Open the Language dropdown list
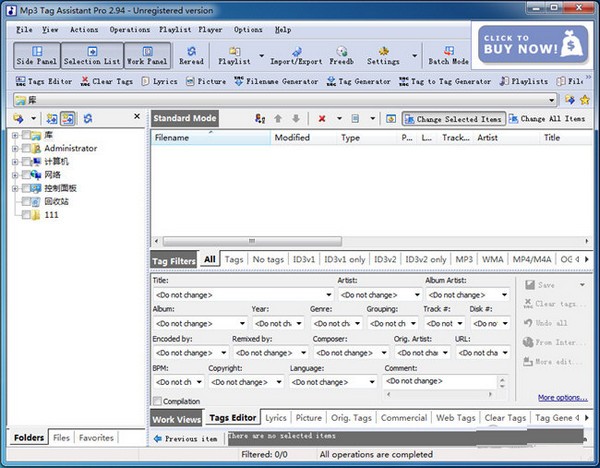 pyautogui.click(x=373, y=382)
